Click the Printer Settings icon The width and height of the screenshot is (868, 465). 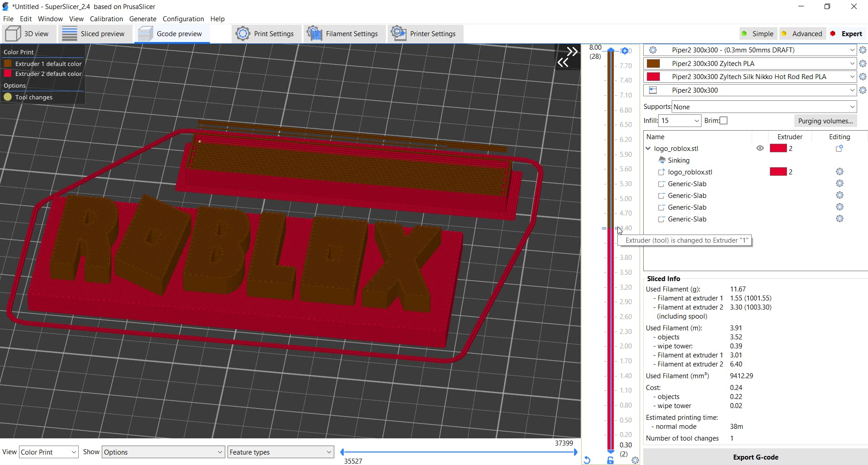398,34
